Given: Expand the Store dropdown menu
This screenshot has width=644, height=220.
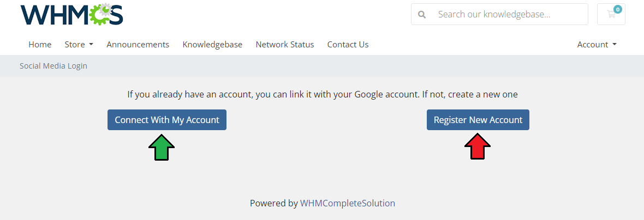Looking at the screenshot, I should (x=79, y=44).
